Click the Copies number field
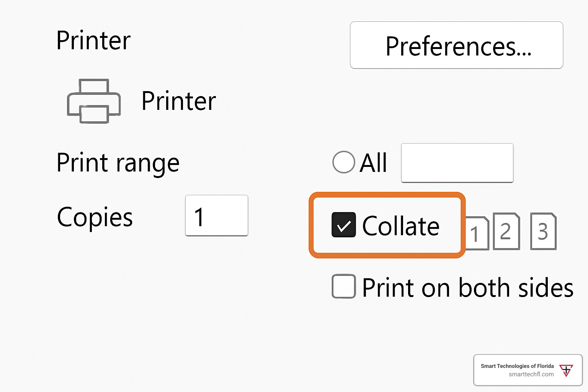The image size is (588, 392). pyautogui.click(x=217, y=216)
